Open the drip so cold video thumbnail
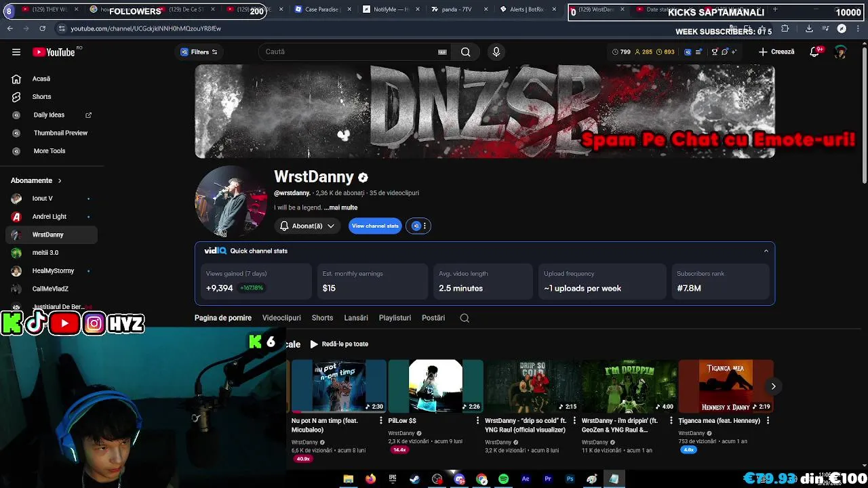868x488 pixels. tap(532, 386)
